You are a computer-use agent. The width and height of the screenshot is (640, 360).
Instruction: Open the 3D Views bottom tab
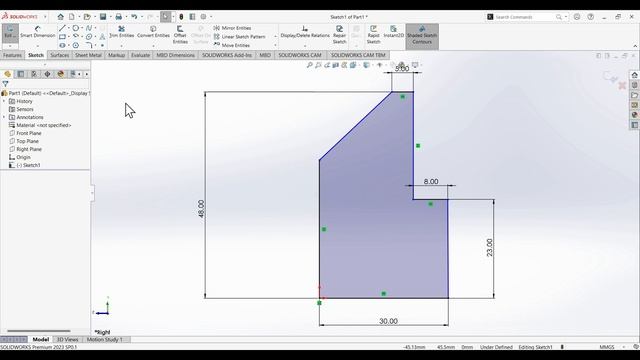67,340
